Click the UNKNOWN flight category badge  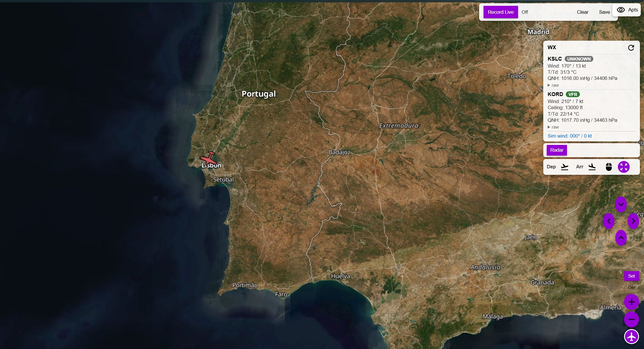click(579, 59)
